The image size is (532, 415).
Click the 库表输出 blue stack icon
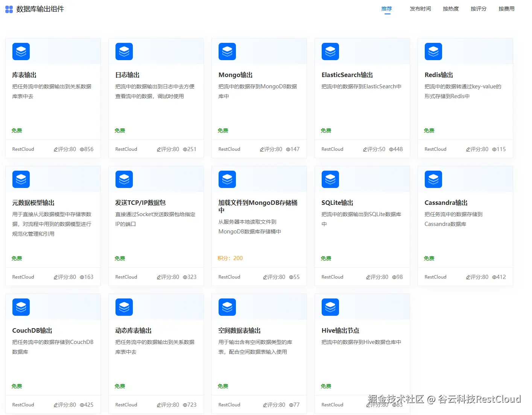[21, 51]
